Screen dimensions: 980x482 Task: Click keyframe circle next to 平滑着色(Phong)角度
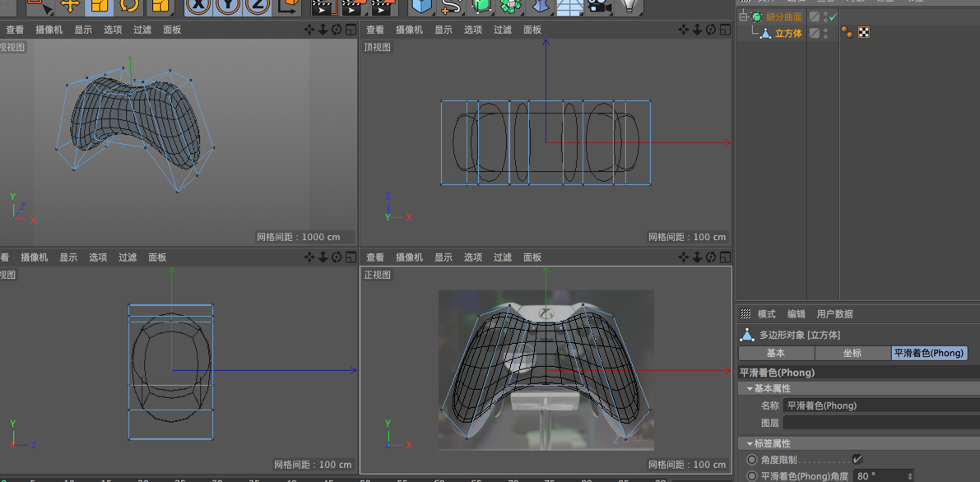coord(752,475)
